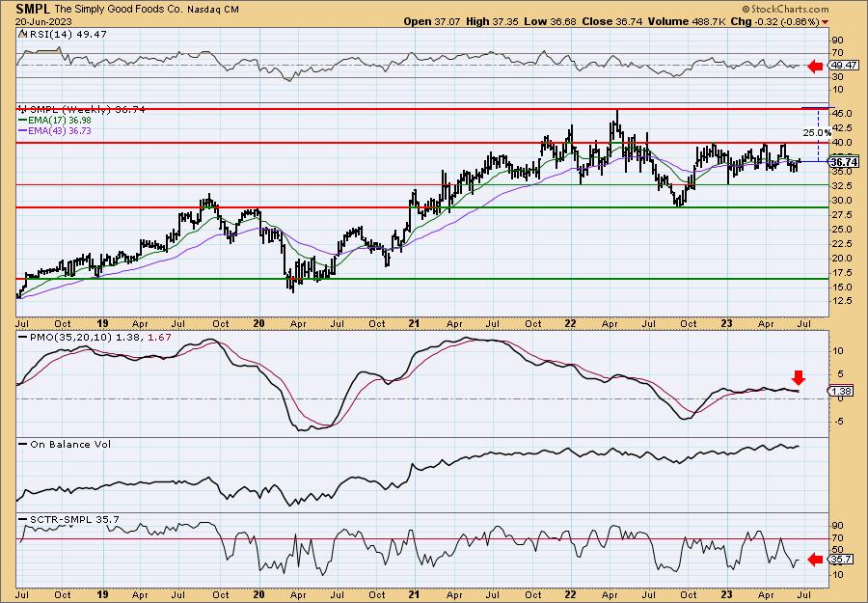
Task: Click the Chg -0.32 (-0.86%) value
Action: (x=775, y=21)
